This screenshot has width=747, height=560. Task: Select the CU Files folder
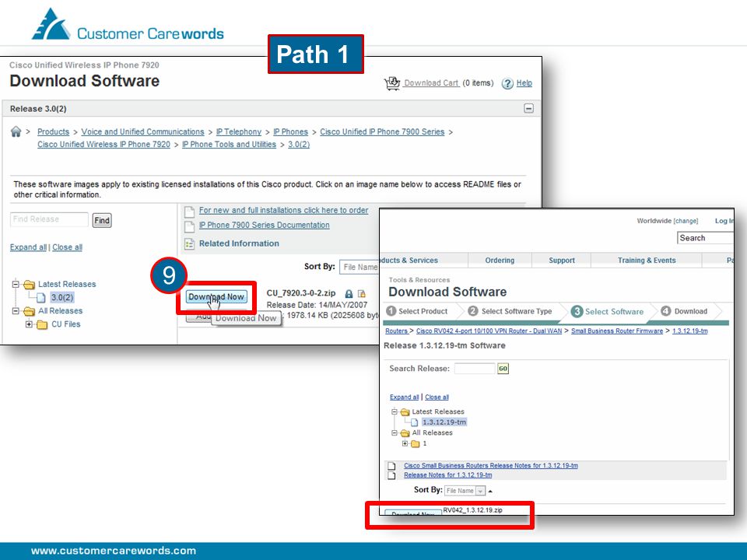pos(65,324)
